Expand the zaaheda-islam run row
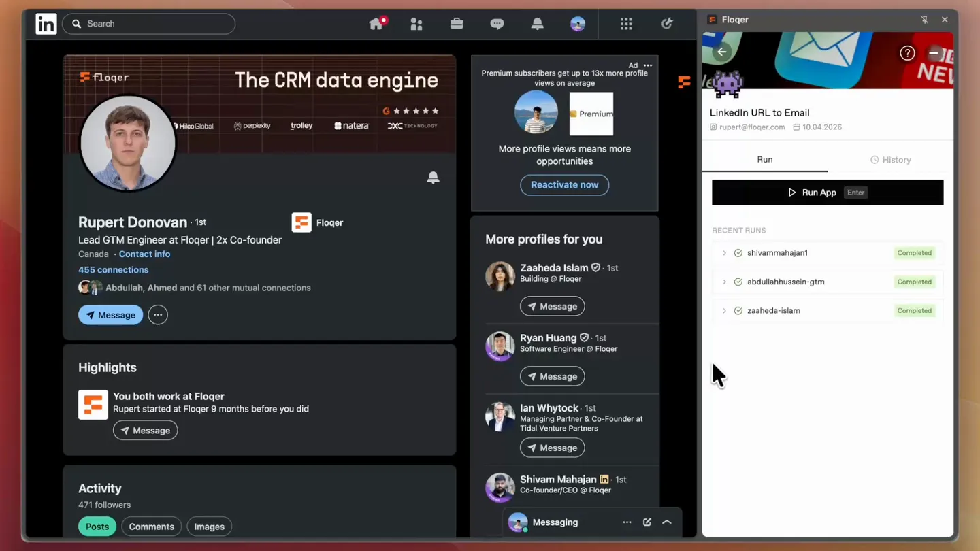This screenshot has height=551, width=980. tap(724, 311)
